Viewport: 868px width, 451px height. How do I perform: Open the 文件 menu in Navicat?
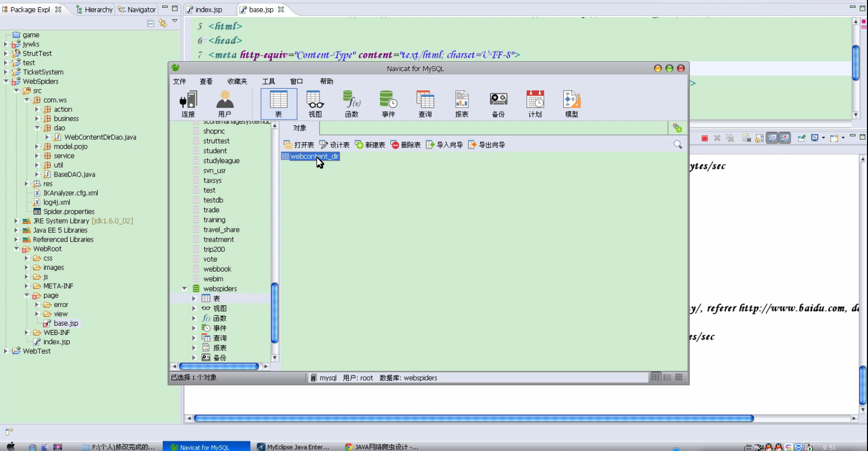pos(180,82)
